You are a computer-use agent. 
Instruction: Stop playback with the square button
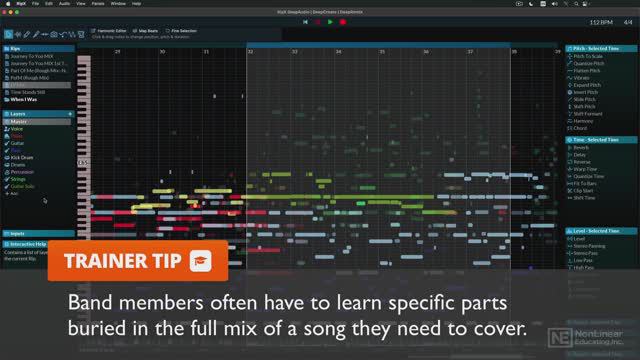tap(318, 22)
